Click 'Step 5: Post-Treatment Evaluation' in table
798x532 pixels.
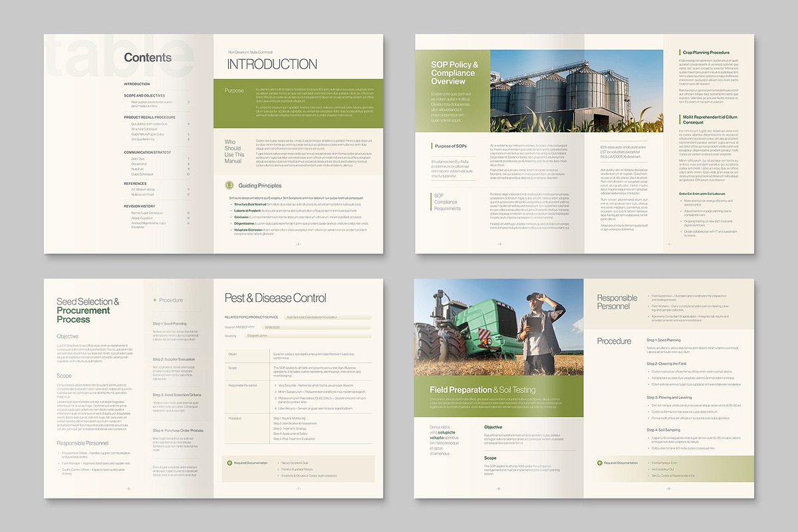point(294,439)
